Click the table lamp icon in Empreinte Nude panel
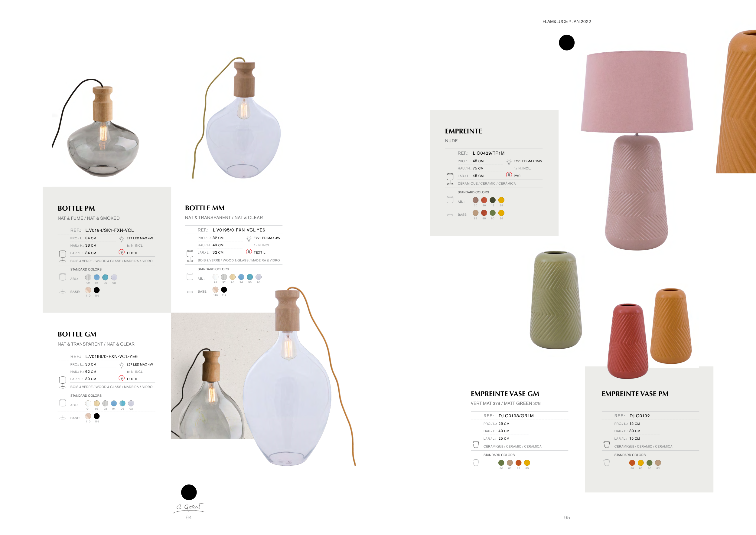 pos(450,179)
